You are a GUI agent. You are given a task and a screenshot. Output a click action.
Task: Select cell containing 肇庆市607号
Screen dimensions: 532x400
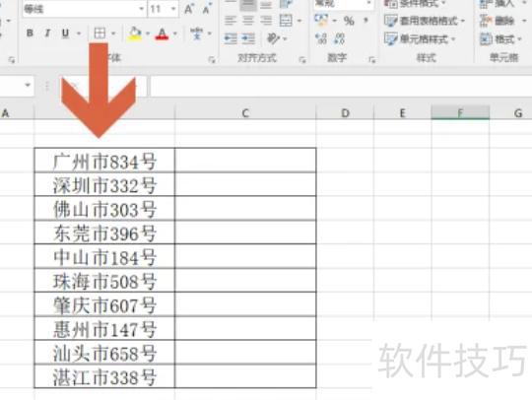tap(104, 304)
